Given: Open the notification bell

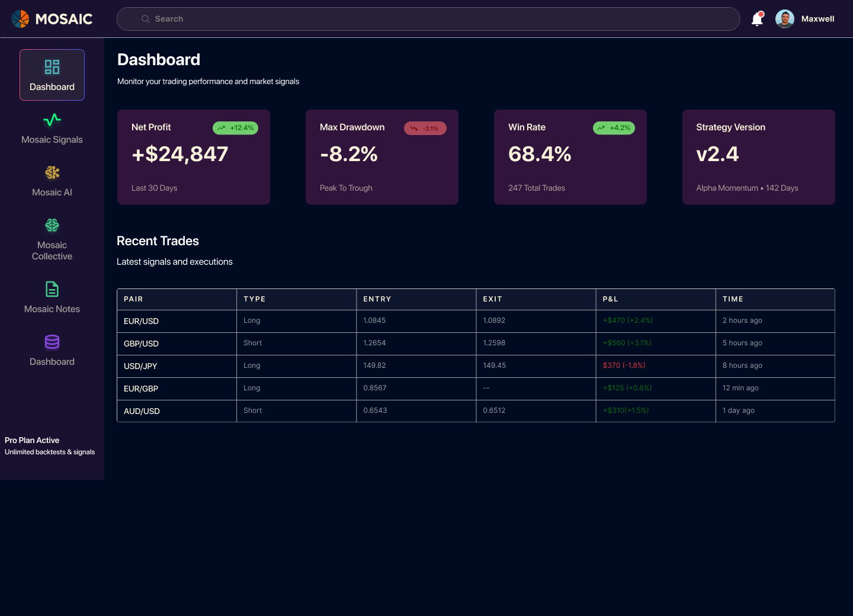Looking at the screenshot, I should [x=757, y=19].
